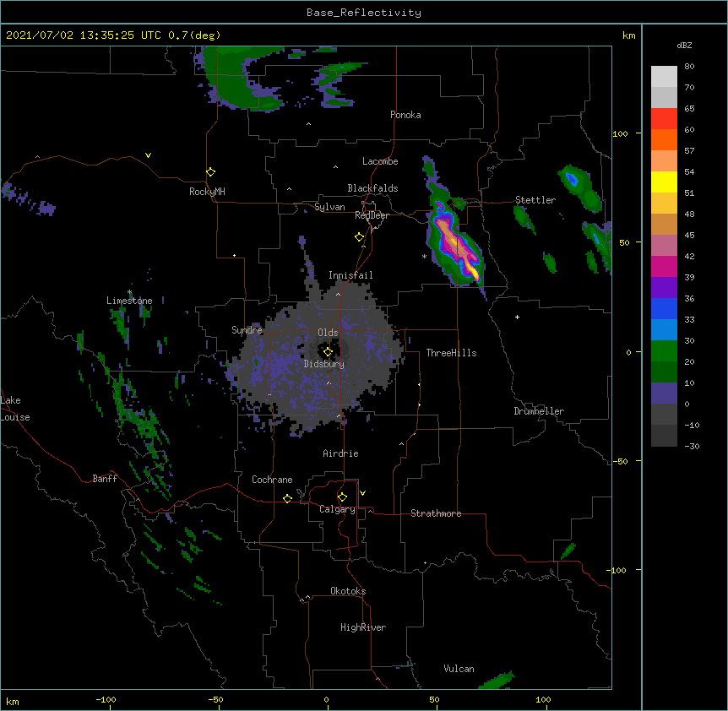This screenshot has width=728, height=711.
Task: Click the Cochrane town label
Action: pyautogui.click(x=272, y=480)
